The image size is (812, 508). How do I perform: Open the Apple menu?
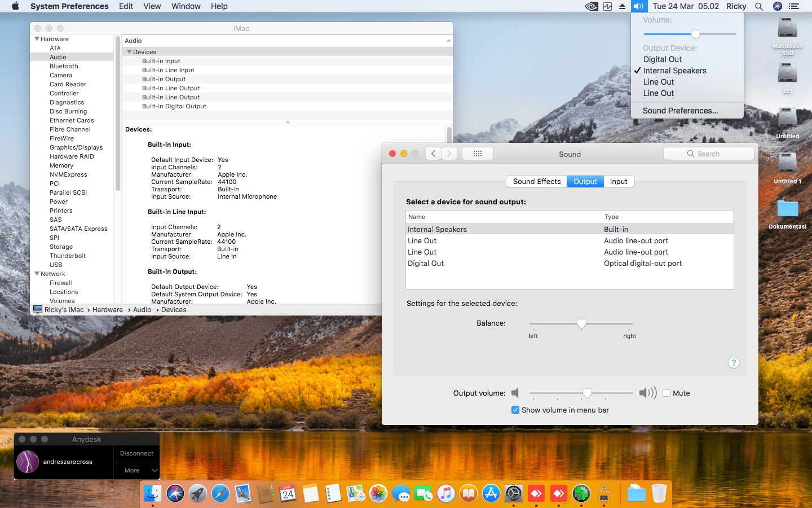tap(15, 6)
